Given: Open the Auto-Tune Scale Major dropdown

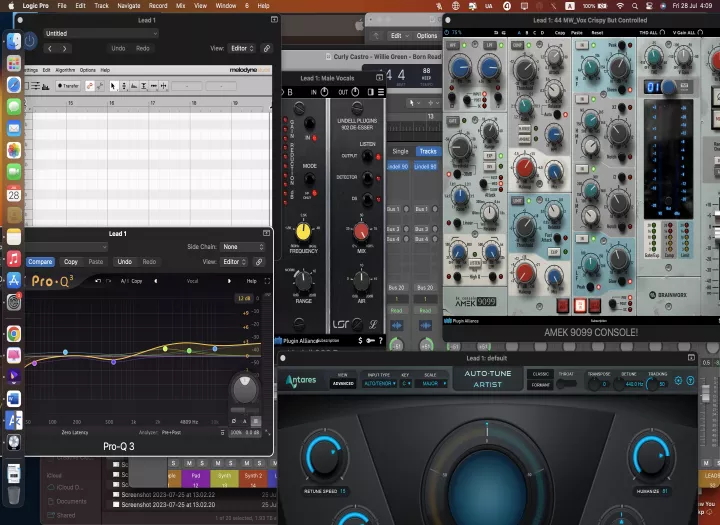Looking at the screenshot, I should (x=432, y=384).
